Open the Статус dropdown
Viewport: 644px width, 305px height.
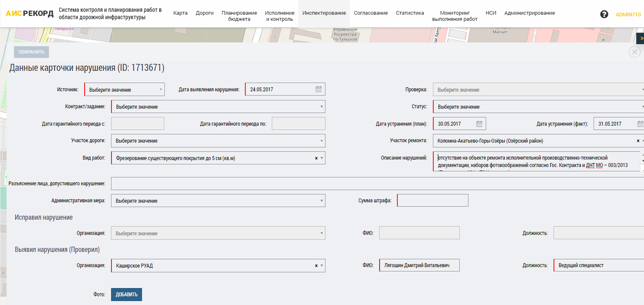click(539, 107)
